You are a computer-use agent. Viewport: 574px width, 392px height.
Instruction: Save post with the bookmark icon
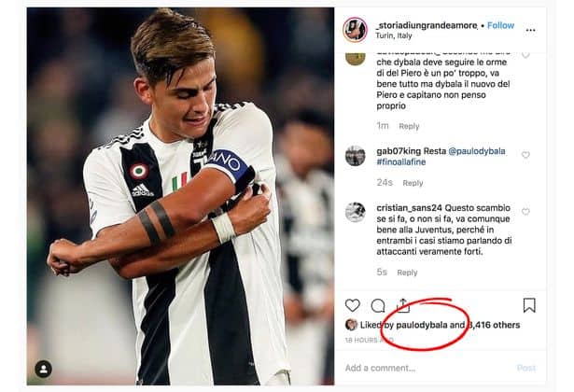click(x=529, y=305)
